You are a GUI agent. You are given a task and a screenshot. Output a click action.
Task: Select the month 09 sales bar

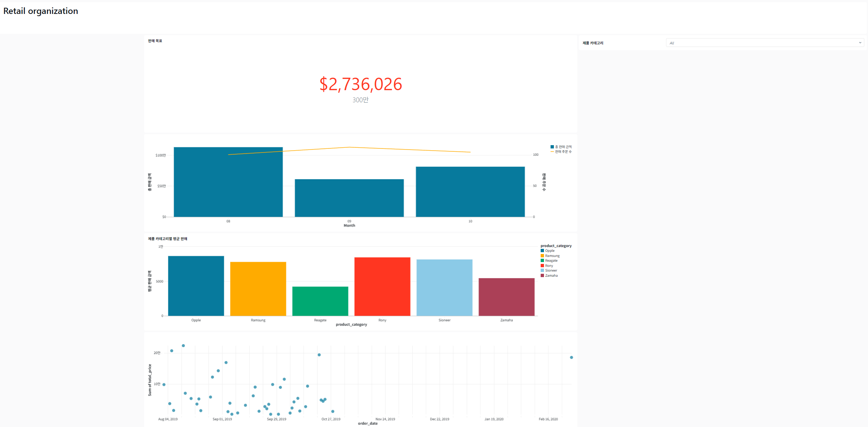pyautogui.click(x=349, y=198)
